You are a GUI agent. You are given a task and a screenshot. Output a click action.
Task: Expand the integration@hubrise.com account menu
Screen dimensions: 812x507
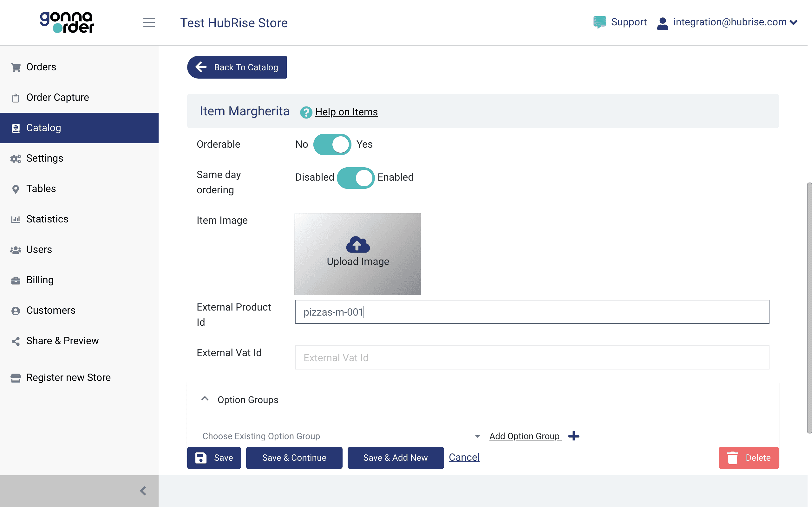[794, 22]
